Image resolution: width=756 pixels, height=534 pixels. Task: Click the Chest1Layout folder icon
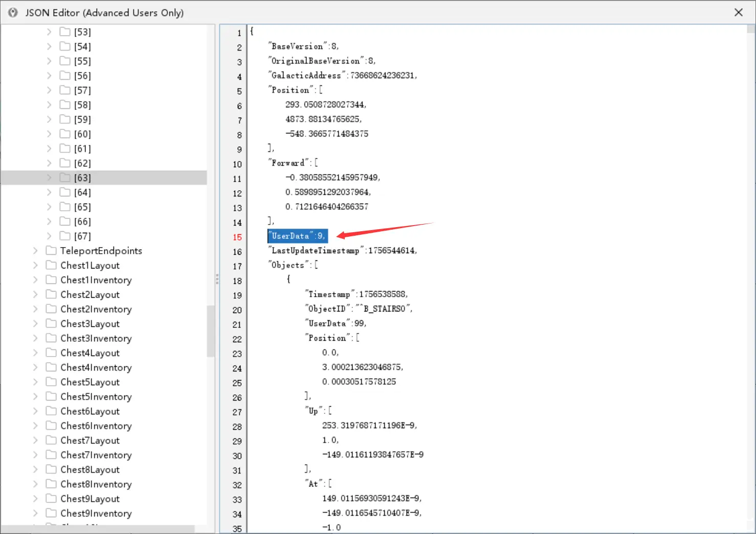pyautogui.click(x=51, y=265)
